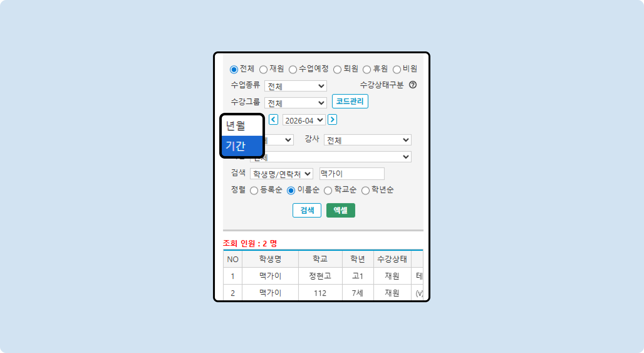This screenshot has width=644, height=353.
Task: Sort by 등록순 radio option
Action: 254,191
